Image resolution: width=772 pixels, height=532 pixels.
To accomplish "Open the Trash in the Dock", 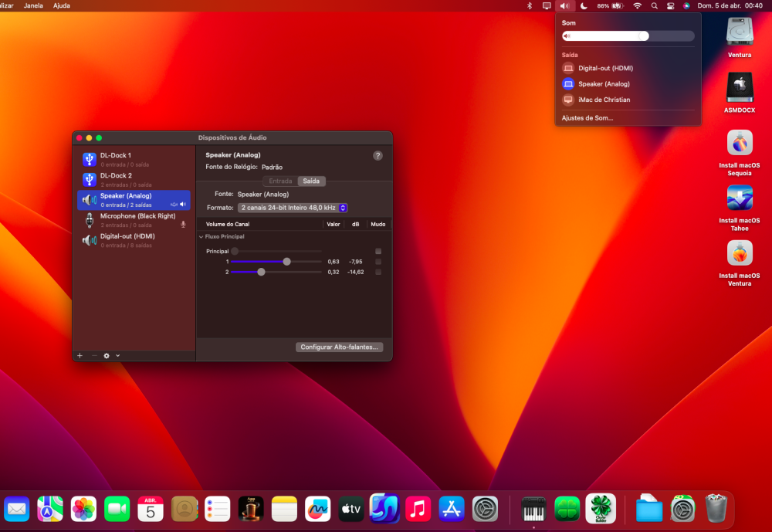I will click(716, 509).
